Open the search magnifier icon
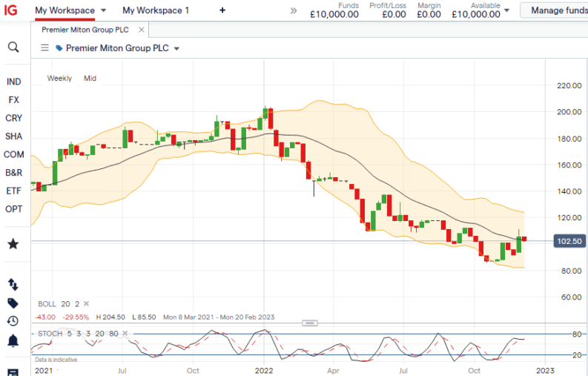 (x=13, y=47)
